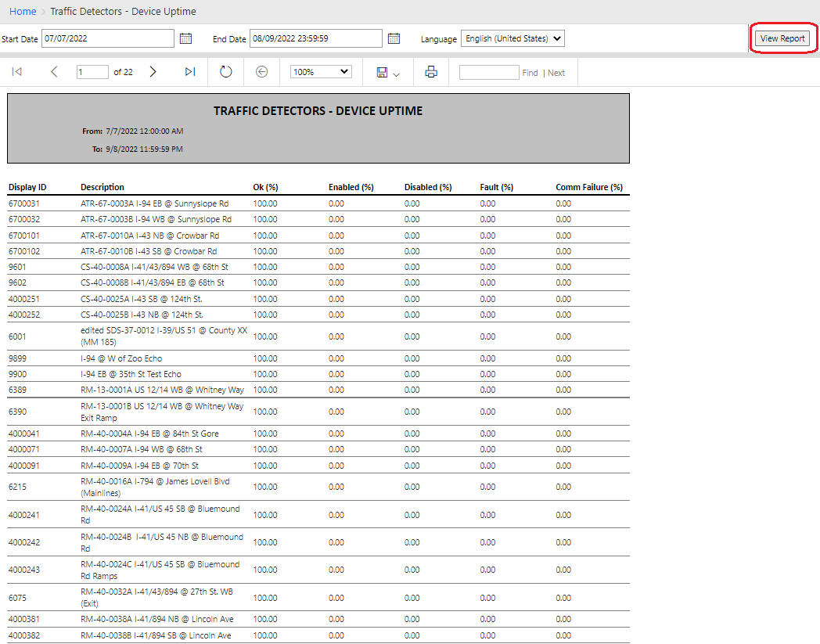Go to first page of report
820x644 pixels.
click(x=16, y=72)
